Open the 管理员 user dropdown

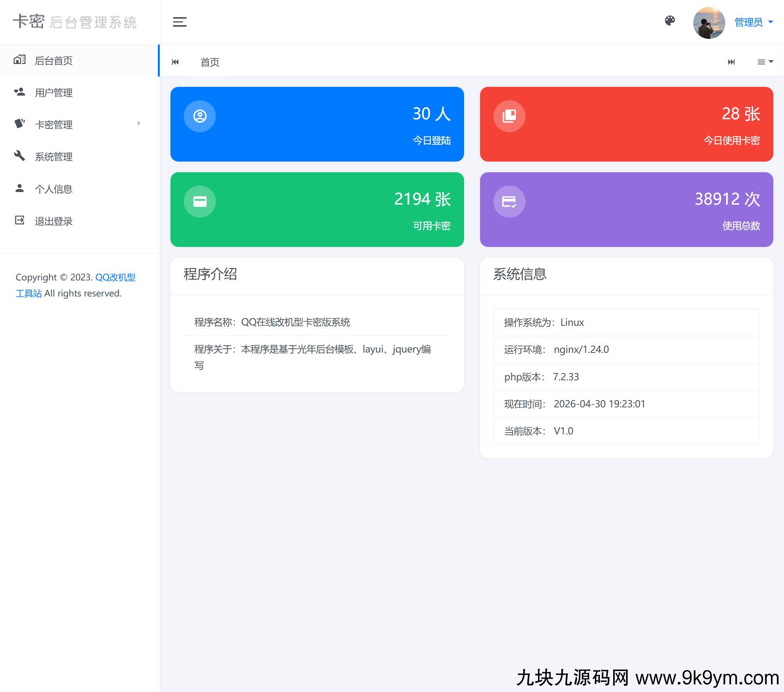[x=753, y=22]
